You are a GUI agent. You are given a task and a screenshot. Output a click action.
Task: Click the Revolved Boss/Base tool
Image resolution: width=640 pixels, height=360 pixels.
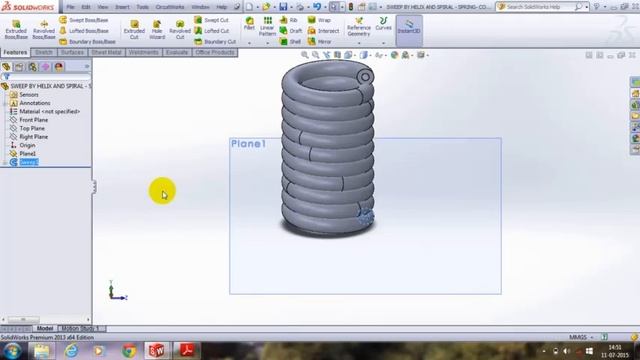44,30
